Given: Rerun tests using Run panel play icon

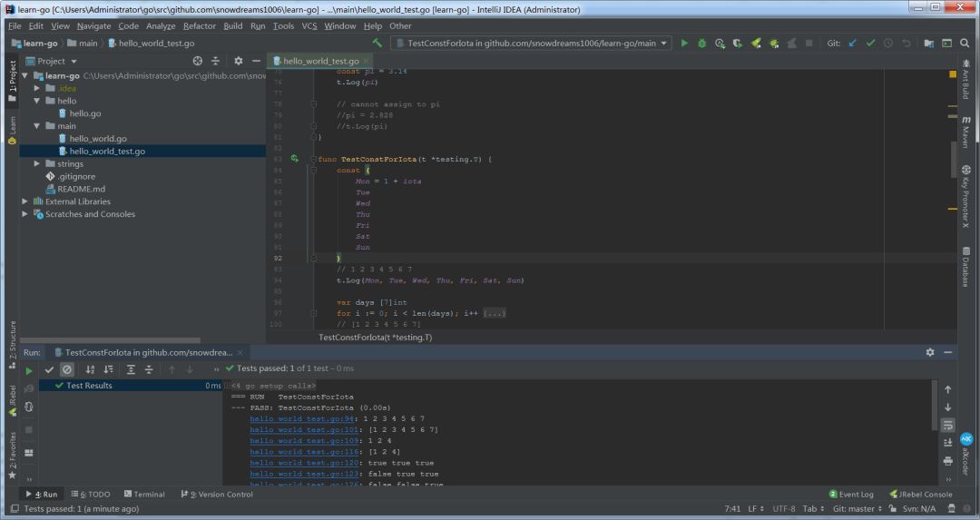Looking at the screenshot, I should (29, 369).
